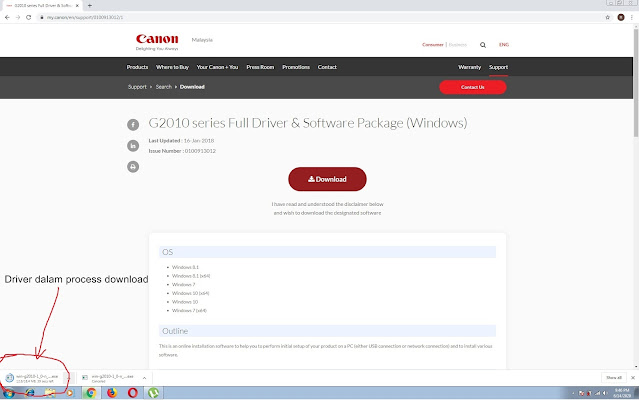The width and height of the screenshot is (639, 400).
Task: Click the Support breadcrumb link
Action: pyautogui.click(x=137, y=87)
